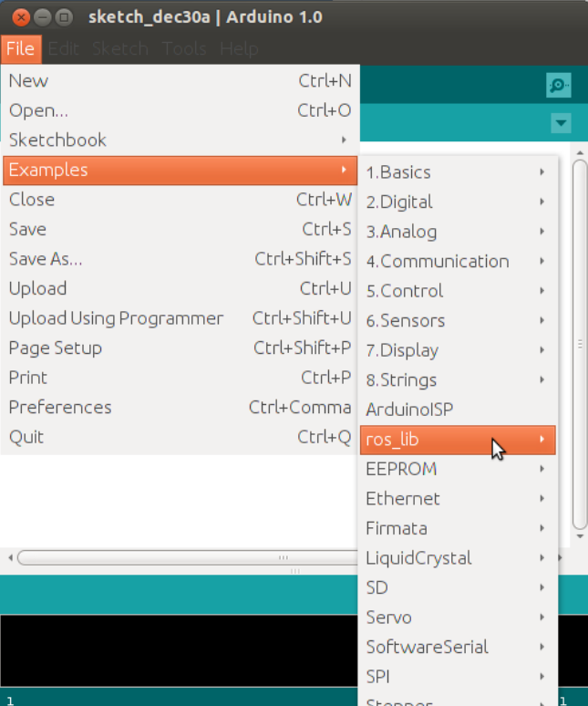Close the Arduino window with the red button

pos(20,17)
